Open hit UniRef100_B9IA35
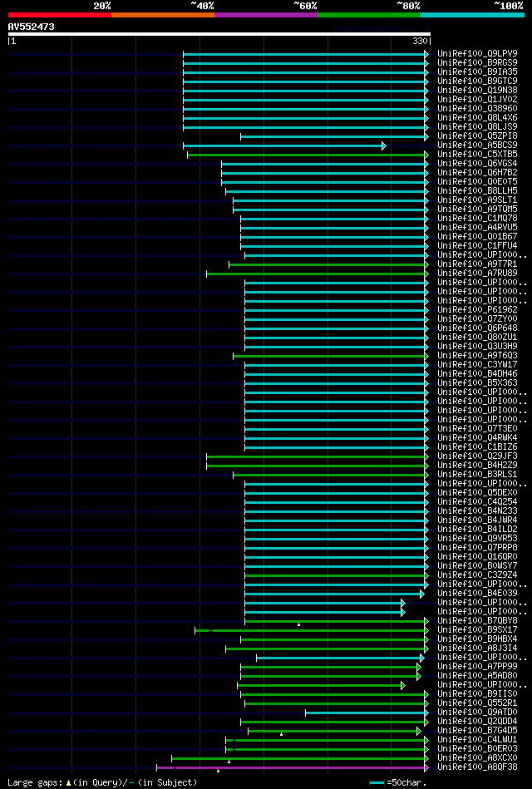The width and height of the screenshot is (532, 789). pyautogui.click(x=477, y=72)
